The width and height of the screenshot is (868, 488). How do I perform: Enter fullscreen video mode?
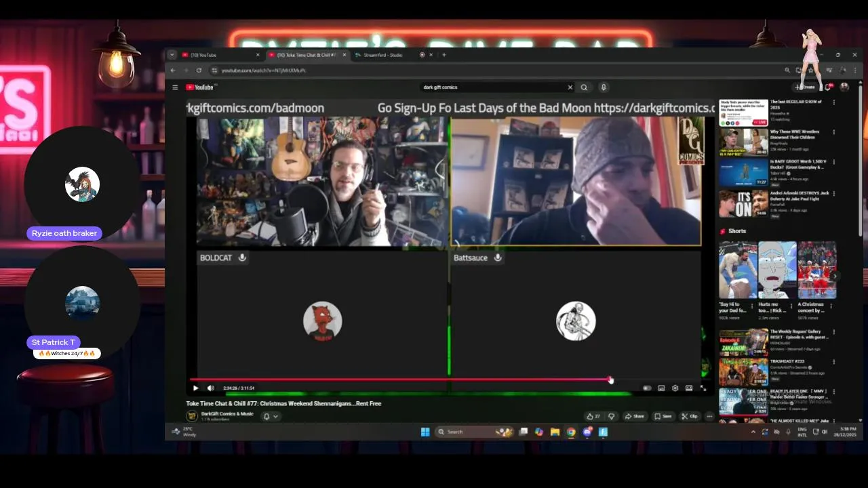pyautogui.click(x=703, y=388)
